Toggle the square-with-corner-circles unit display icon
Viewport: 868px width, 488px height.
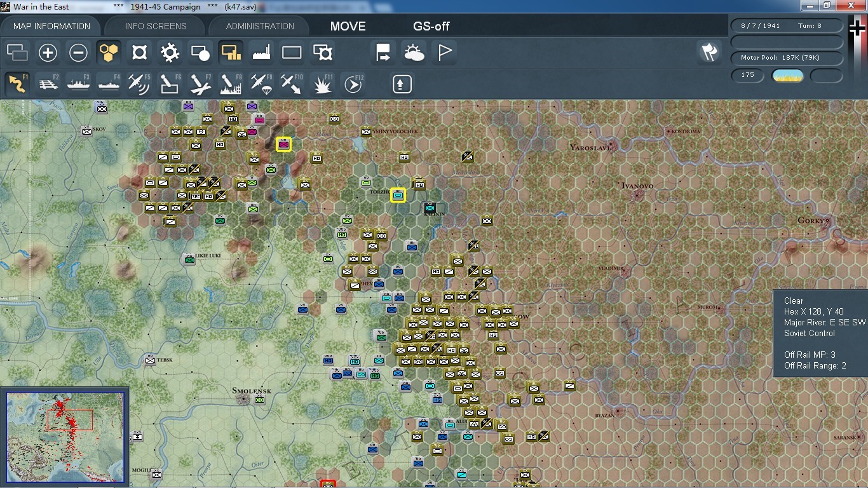coord(139,52)
